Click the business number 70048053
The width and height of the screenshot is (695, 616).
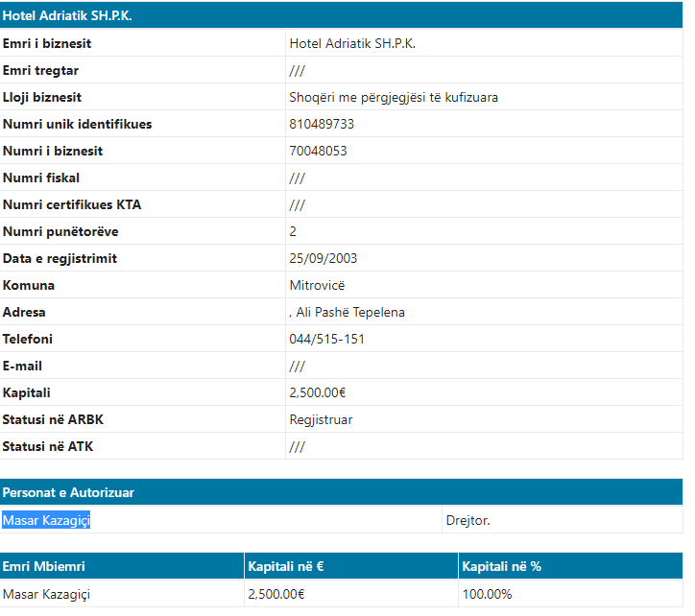coord(318,151)
